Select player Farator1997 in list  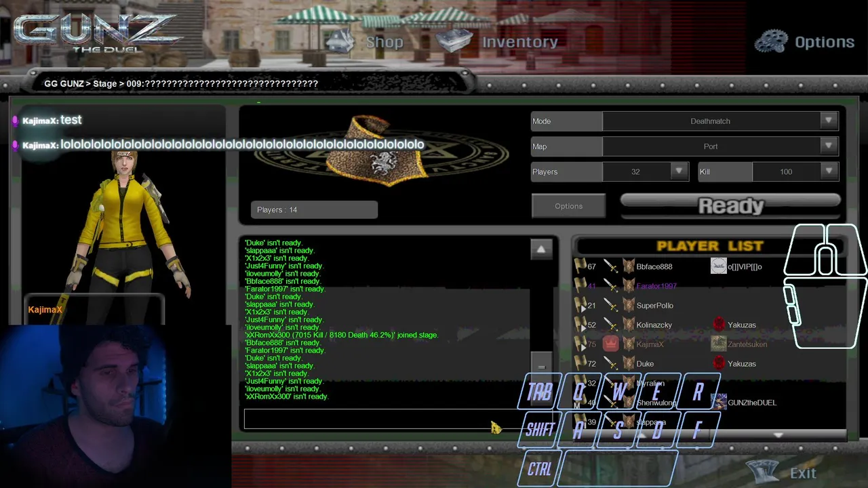(x=656, y=286)
